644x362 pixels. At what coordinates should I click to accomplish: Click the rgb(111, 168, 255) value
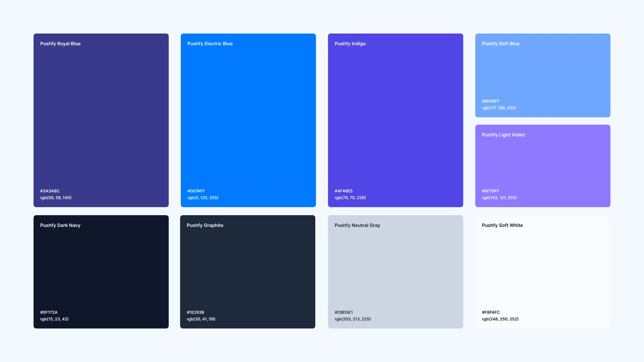coord(499,108)
